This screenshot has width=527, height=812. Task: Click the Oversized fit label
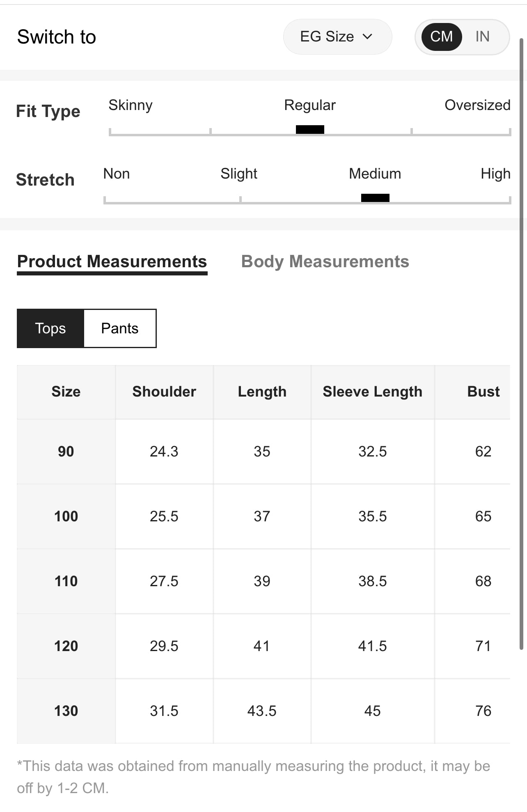point(477,105)
